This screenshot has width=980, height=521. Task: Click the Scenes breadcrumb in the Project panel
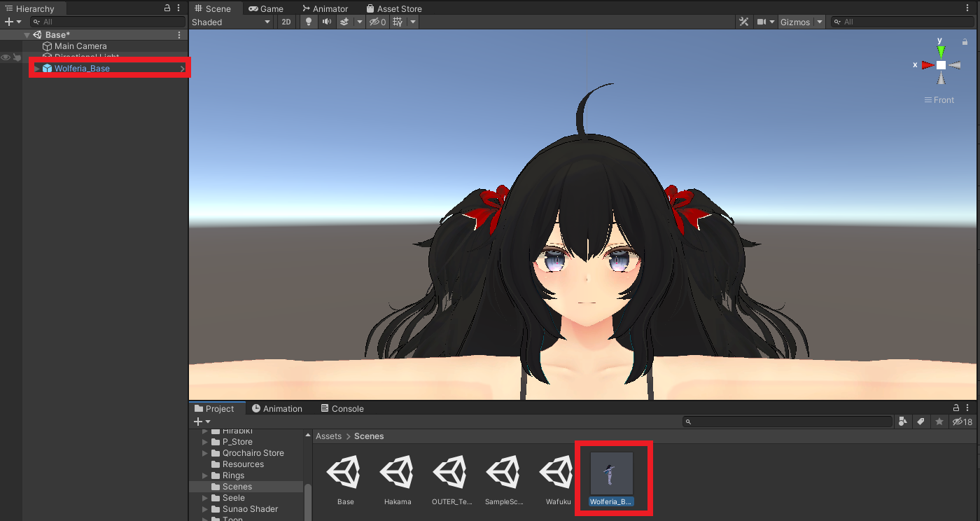[369, 436]
